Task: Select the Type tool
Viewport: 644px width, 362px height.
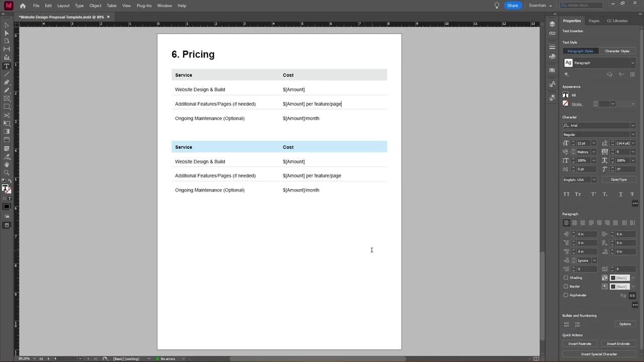Action: (7, 65)
